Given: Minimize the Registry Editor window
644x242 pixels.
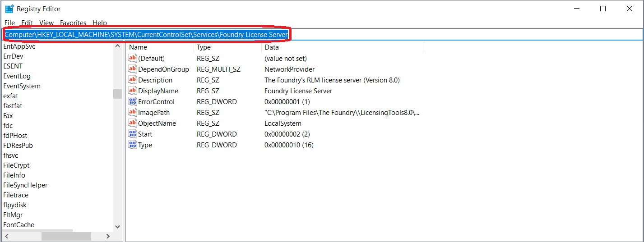Looking at the screenshot, I should coord(576,9).
